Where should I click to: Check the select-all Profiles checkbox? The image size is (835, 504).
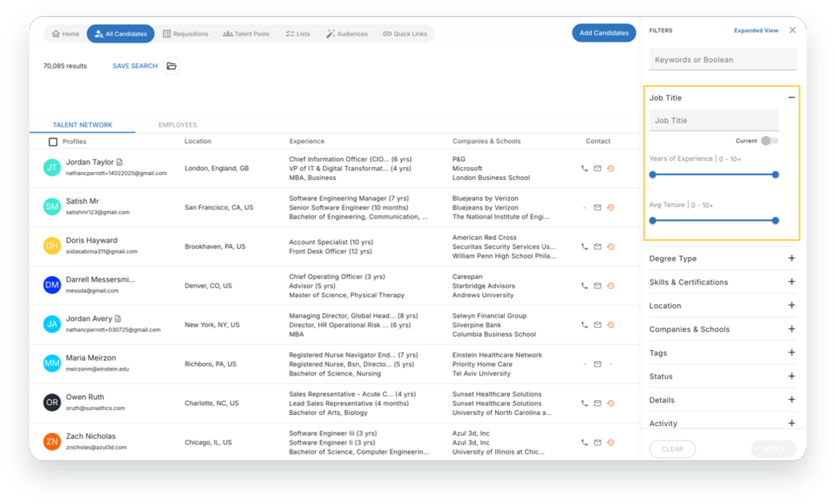[x=53, y=142]
